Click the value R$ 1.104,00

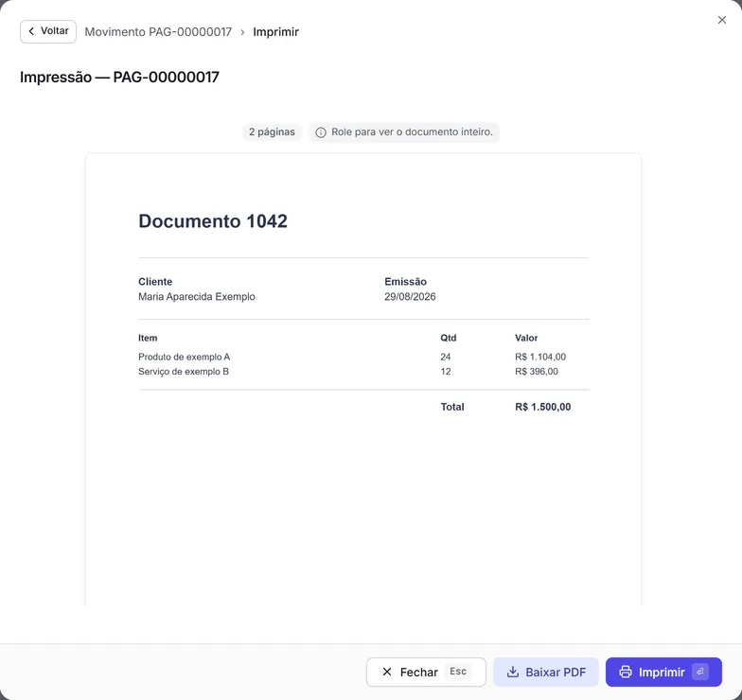pos(540,357)
